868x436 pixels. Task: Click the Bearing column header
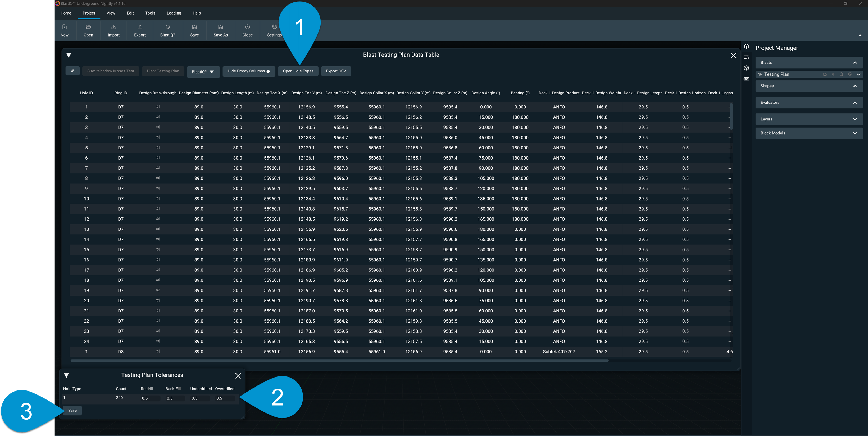pos(520,93)
